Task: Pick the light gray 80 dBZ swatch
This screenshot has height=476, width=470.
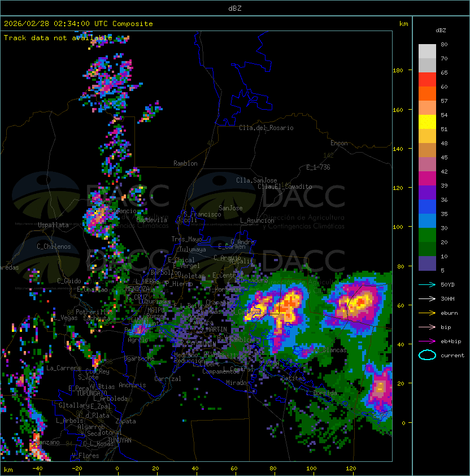Action: [427, 51]
